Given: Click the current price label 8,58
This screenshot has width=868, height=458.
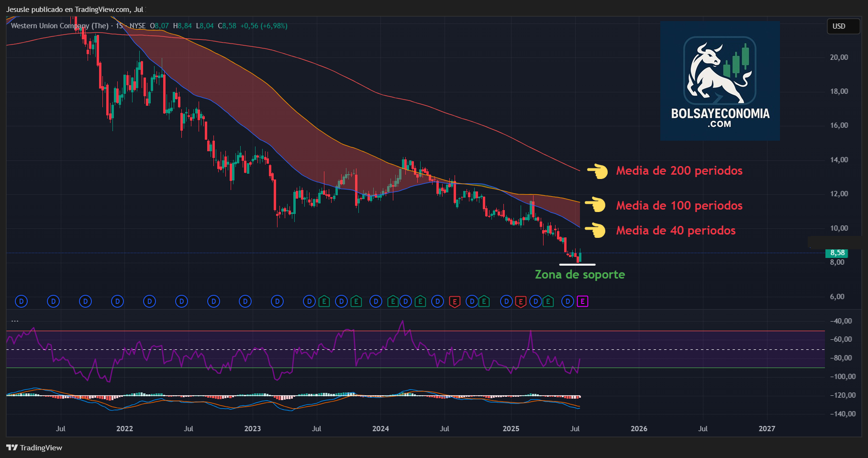Looking at the screenshot, I should pos(837,253).
